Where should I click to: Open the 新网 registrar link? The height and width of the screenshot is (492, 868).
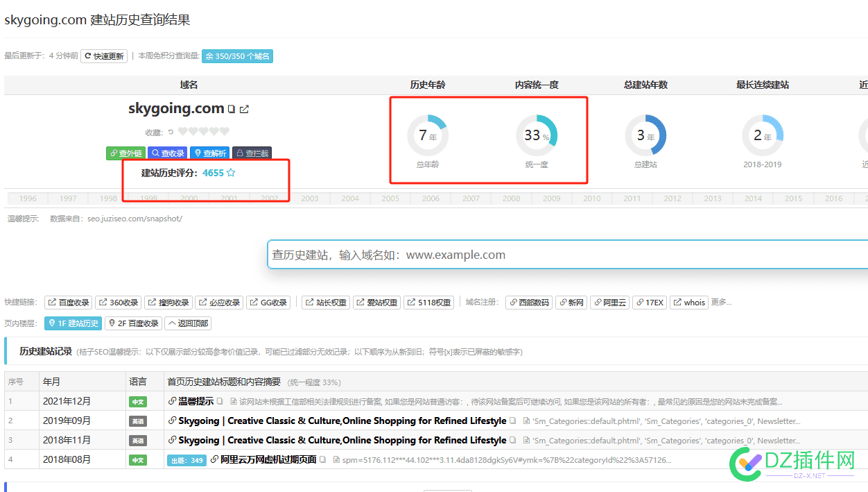[571, 303]
